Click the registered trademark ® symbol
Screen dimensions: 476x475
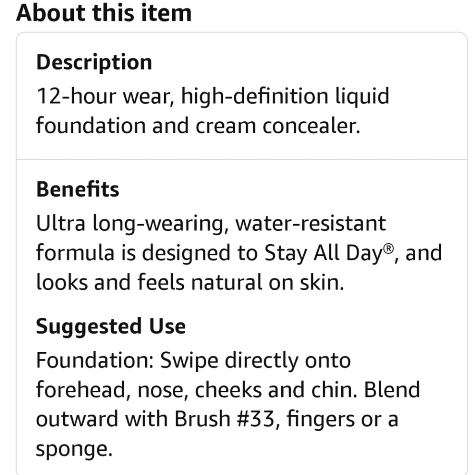[388, 248]
